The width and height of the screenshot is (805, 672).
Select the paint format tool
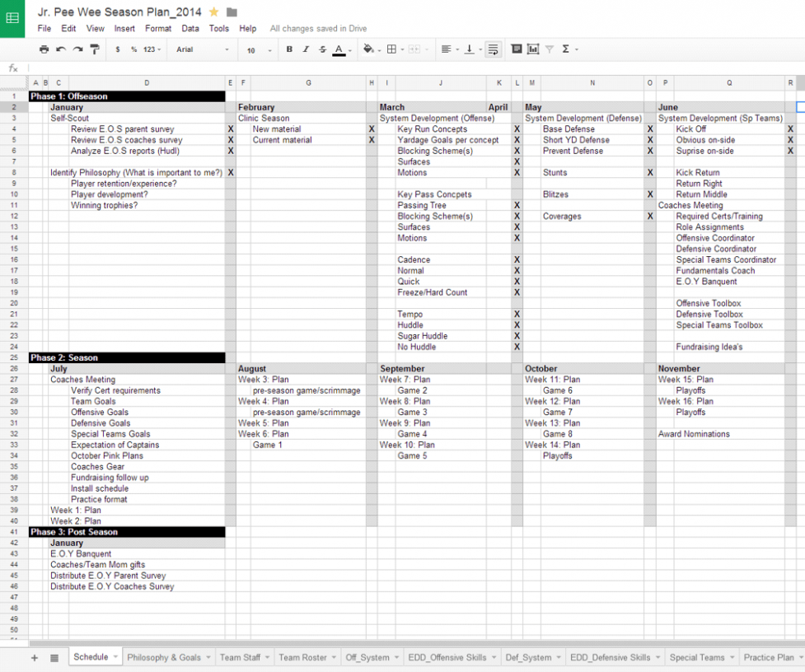95,49
